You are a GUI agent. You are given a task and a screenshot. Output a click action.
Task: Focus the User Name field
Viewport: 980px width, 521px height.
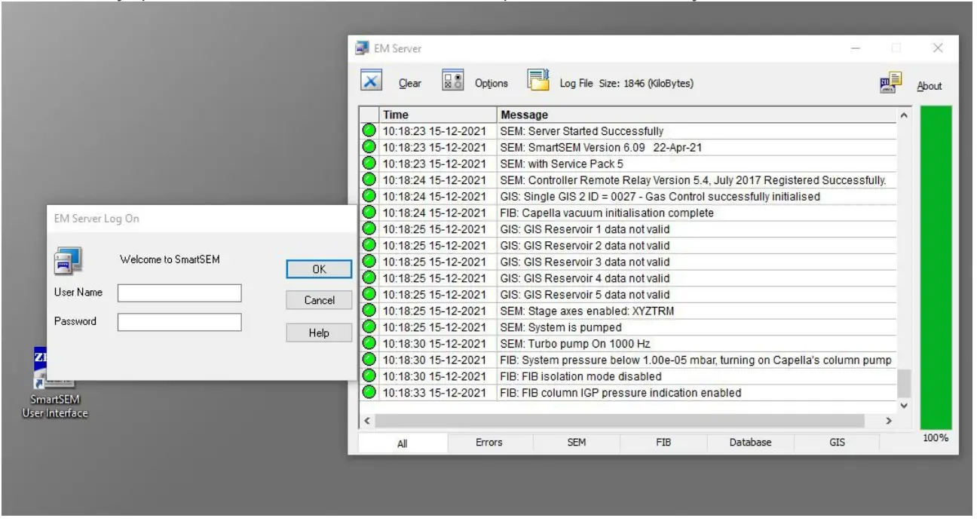pos(179,293)
